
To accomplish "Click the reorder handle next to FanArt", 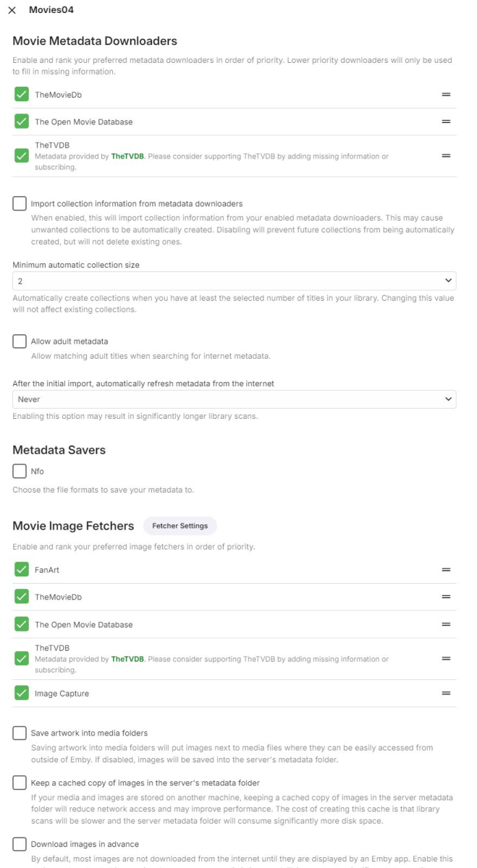I will [x=446, y=570].
